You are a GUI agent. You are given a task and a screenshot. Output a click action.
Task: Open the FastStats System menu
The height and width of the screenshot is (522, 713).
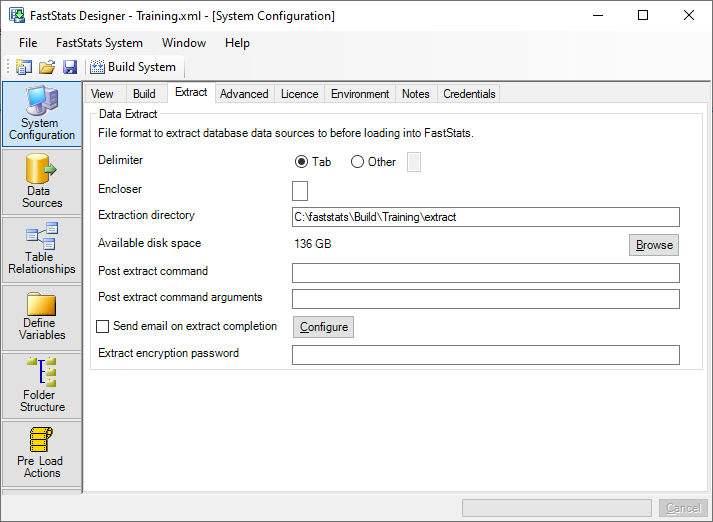click(99, 43)
